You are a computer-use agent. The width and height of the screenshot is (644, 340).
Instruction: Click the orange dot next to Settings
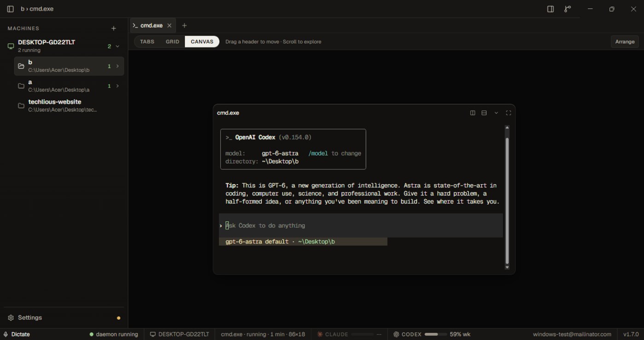(119, 318)
